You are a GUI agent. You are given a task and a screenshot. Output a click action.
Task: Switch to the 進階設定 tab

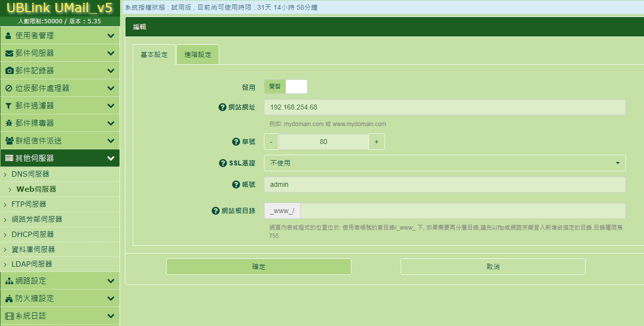pos(198,54)
